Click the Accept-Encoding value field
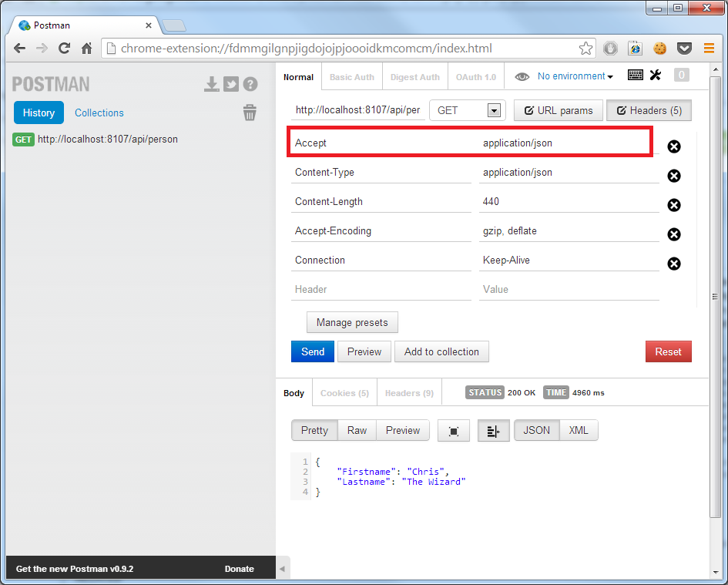The height and width of the screenshot is (585, 728). click(x=569, y=231)
